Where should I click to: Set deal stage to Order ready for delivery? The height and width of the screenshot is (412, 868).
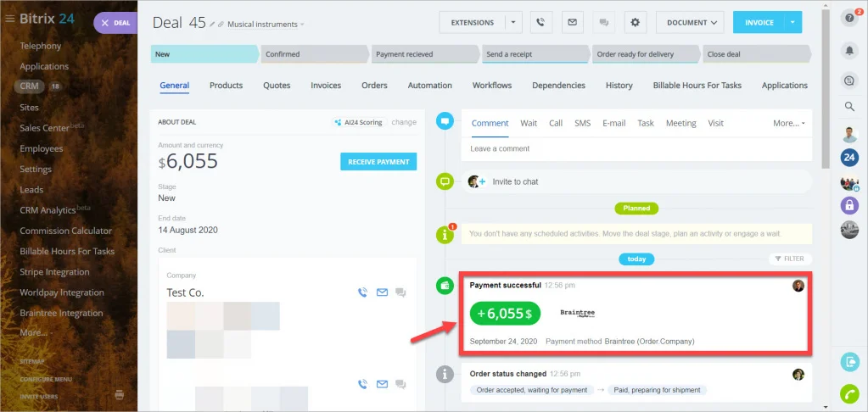tap(646, 54)
